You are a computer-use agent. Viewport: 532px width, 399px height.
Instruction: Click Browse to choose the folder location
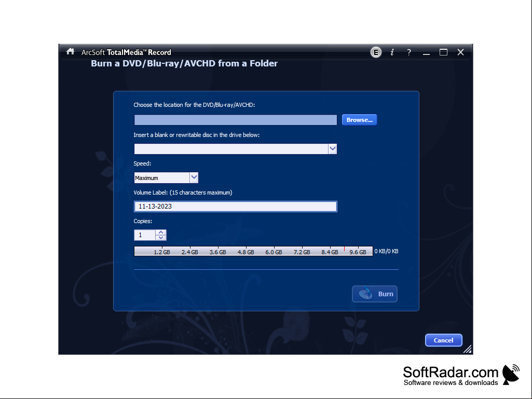pyautogui.click(x=359, y=120)
